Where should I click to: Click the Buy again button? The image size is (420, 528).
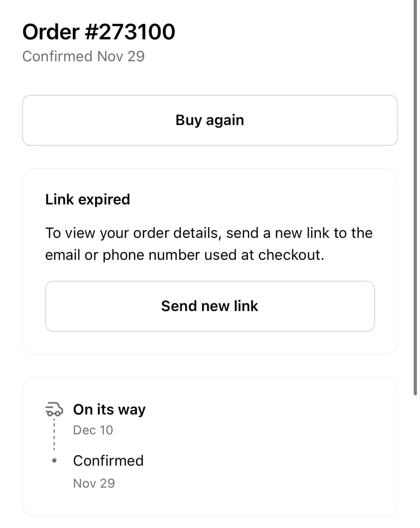[210, 120]
